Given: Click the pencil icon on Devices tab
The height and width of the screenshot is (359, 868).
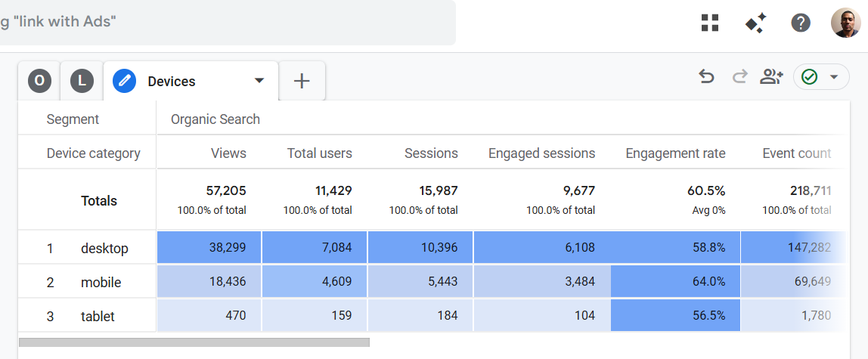Looking at the screenshot, I should pyautogui.click(x=124, y=81).
